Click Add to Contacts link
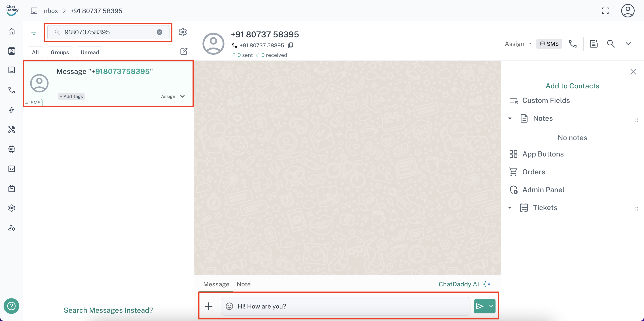The width and height of the screenshot is (644, 321). point(572,86)
